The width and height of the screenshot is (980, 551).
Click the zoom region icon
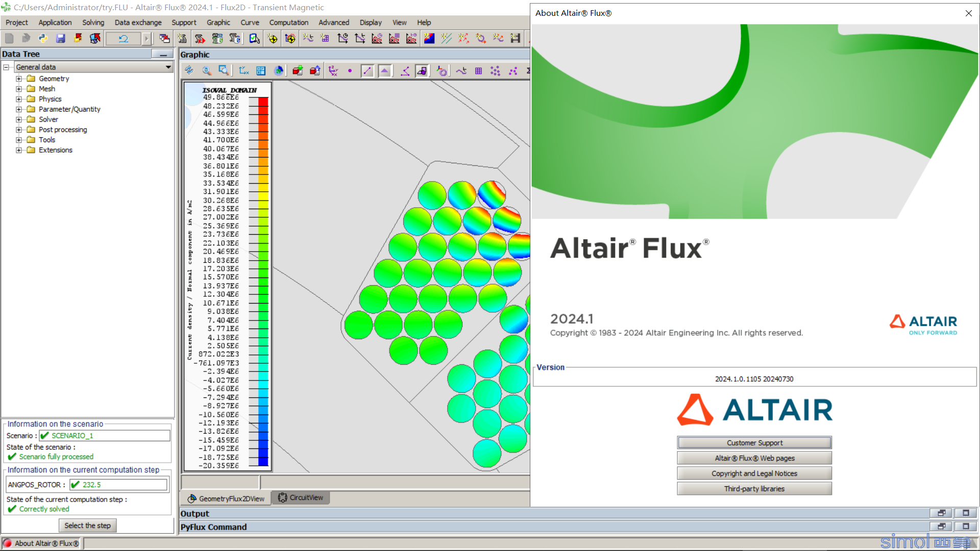[x=224, y=71]
